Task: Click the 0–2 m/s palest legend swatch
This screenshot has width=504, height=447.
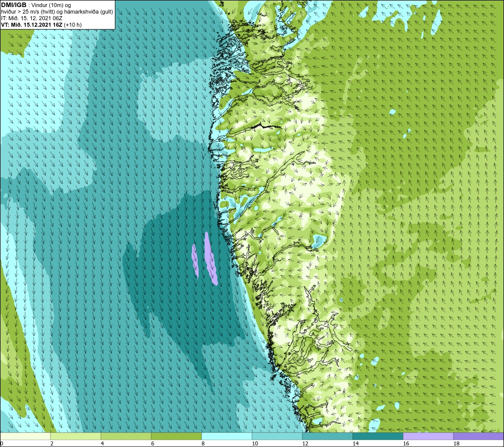Action: point(25,436)
